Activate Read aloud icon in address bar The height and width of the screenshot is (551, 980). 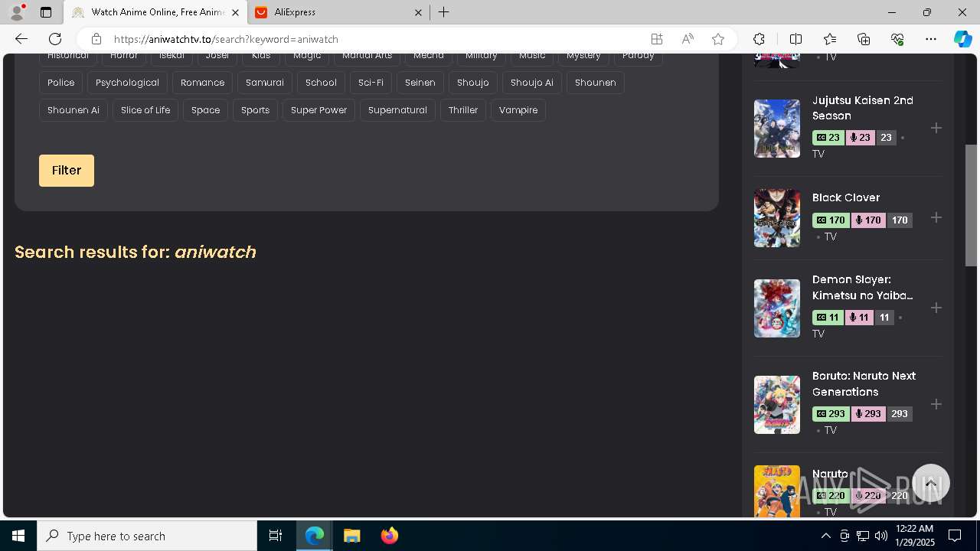688,39
